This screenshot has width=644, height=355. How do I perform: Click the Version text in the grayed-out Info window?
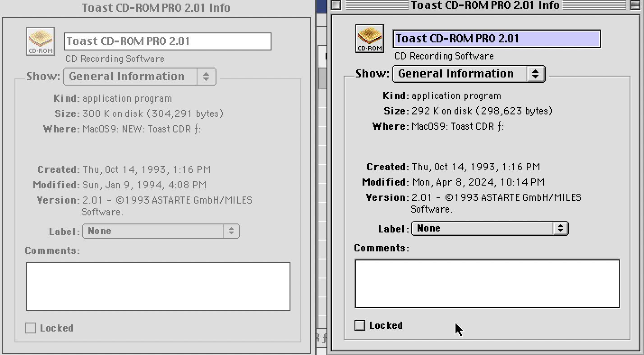tap(167, 206)
